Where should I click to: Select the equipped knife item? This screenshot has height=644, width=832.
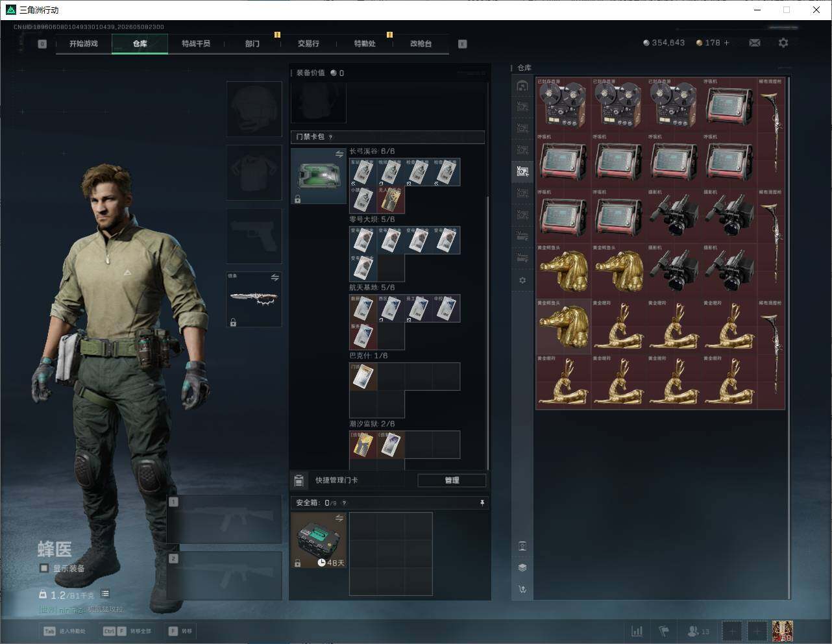[254, 299]
